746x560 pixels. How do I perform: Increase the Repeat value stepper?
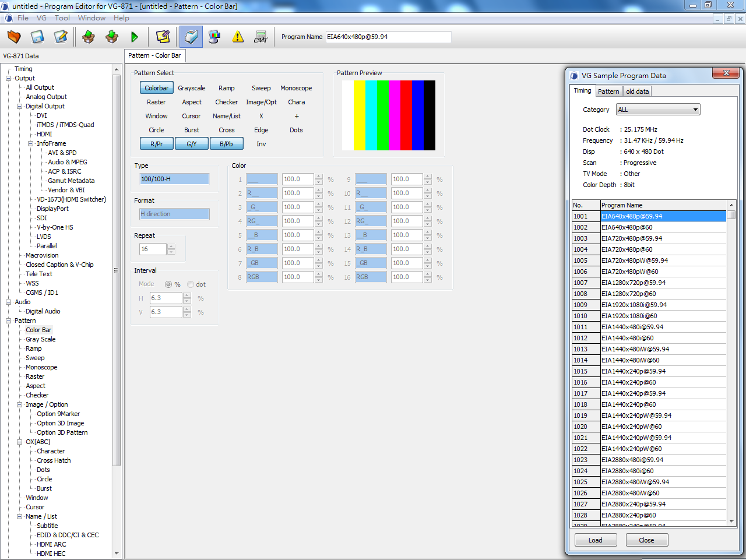pos(171,246)
